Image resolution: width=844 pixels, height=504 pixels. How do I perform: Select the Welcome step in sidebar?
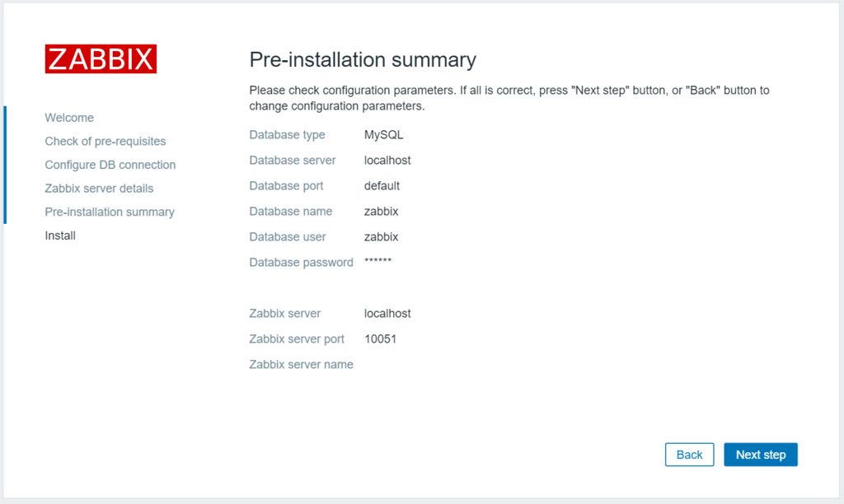pyautogui.click(x=69, y=118)
